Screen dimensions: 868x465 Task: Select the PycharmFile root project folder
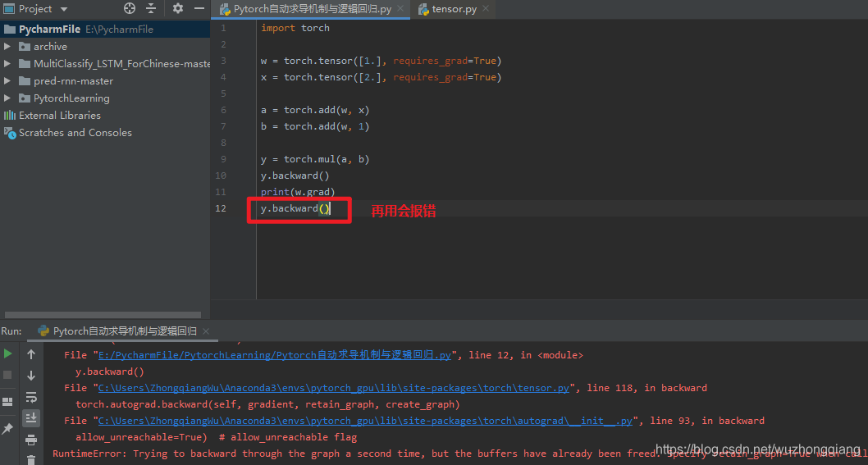coord(105,30)
